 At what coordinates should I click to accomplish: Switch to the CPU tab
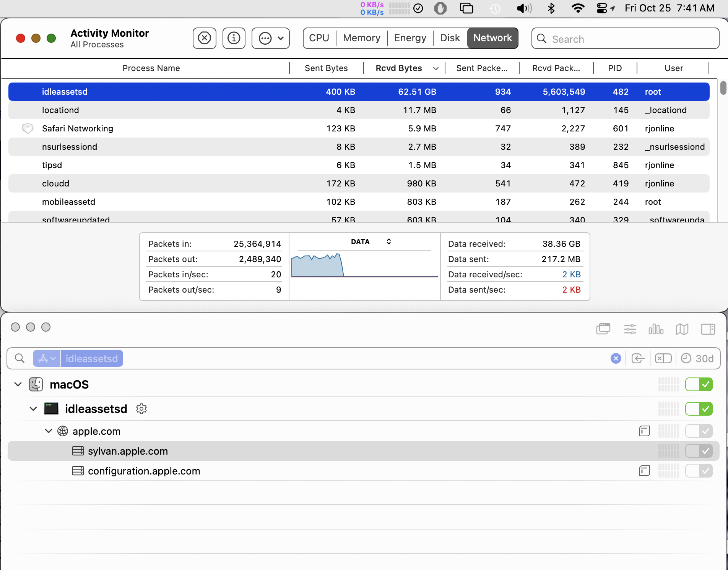319,38
